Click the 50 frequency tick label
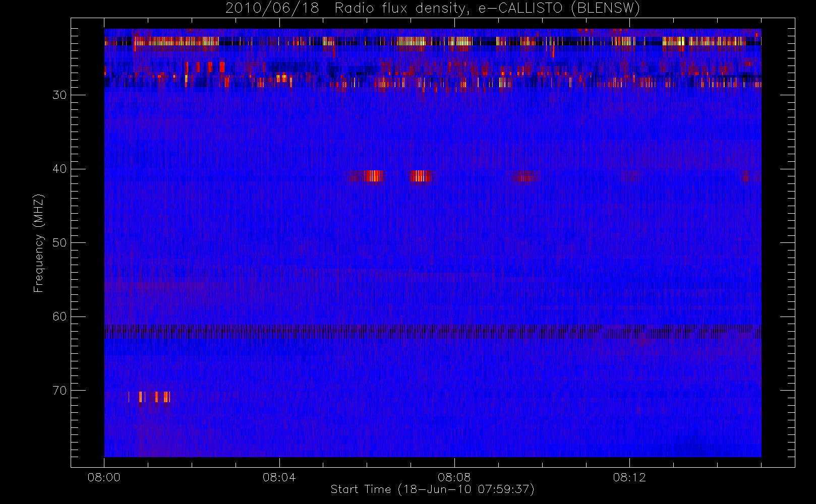This screenshot has width=816, height=504. [60, 243]
